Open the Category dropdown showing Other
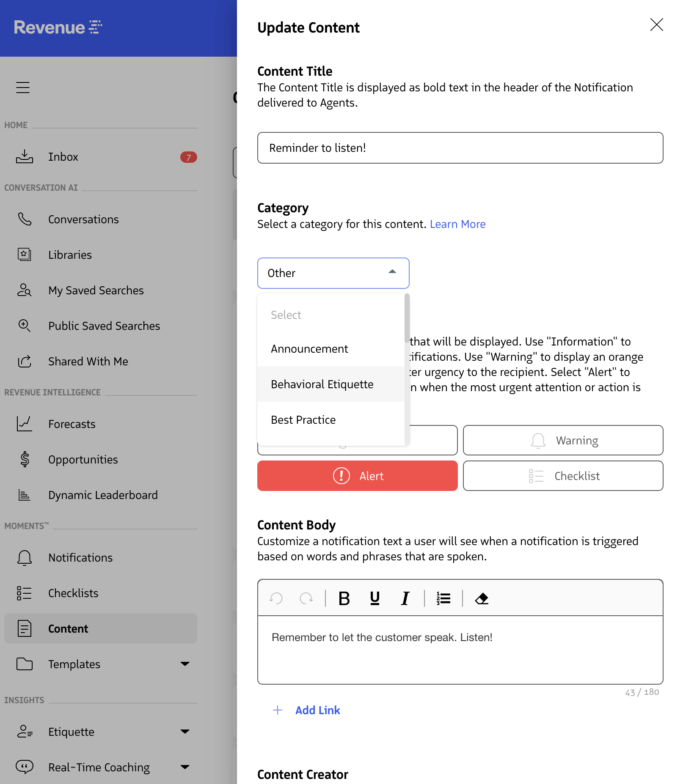 tap(333, 273)
